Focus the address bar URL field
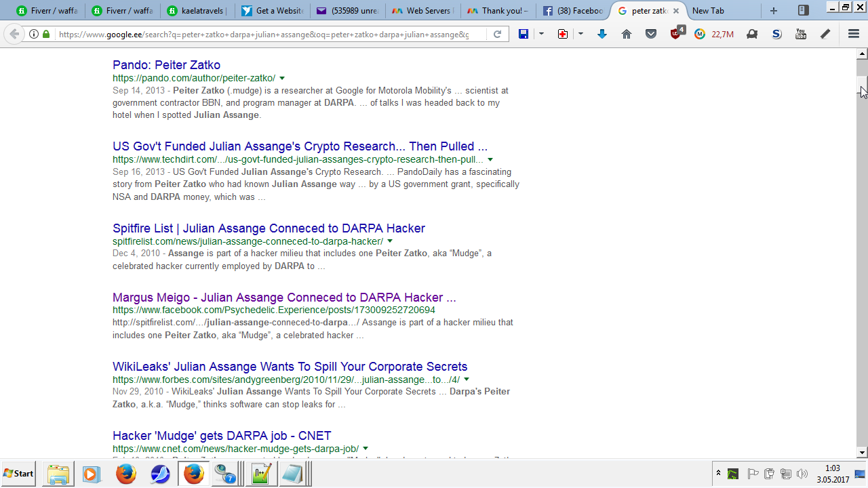868x488 pixels. click(263, 34)
